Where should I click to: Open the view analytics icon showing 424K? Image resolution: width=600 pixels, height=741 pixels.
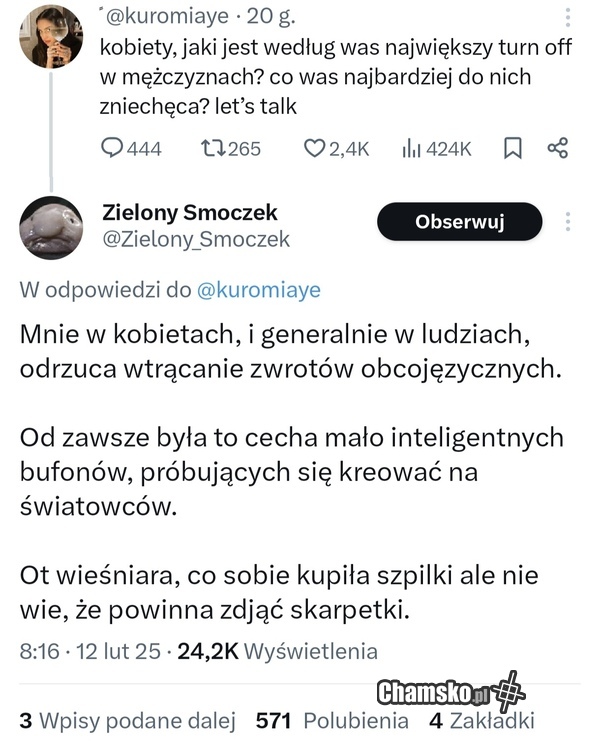click(x=410, y=148)
